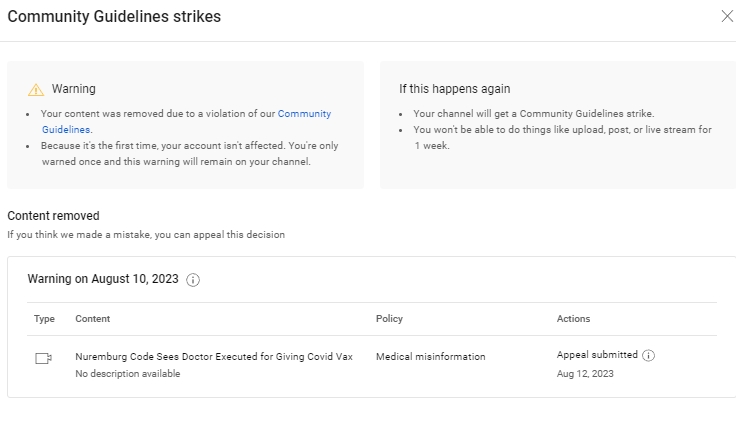Click the 'Warning on August 10, 2023' heading

pos(102,280)
